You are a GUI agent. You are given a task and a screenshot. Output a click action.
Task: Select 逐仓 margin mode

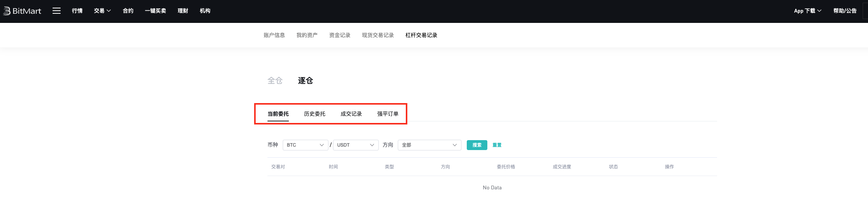[x=305, y=81]
